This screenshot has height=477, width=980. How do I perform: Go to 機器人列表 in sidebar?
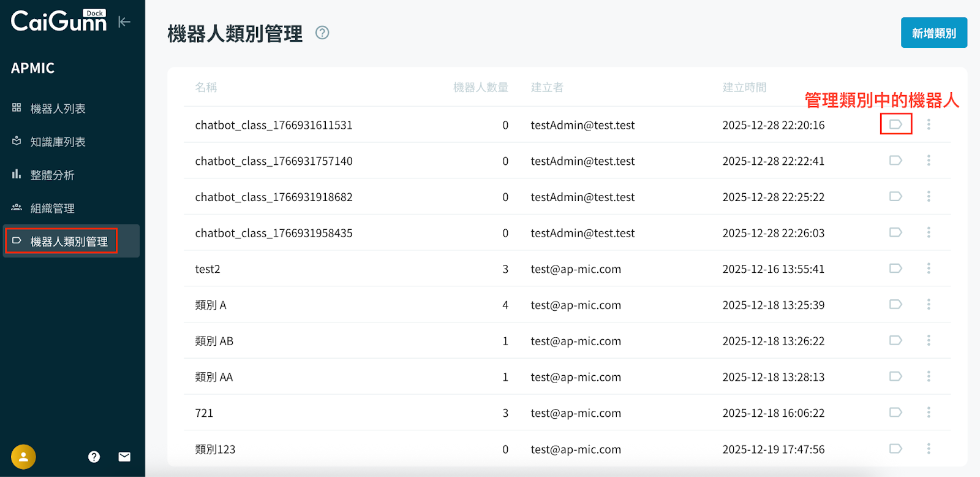pos(58,109)
